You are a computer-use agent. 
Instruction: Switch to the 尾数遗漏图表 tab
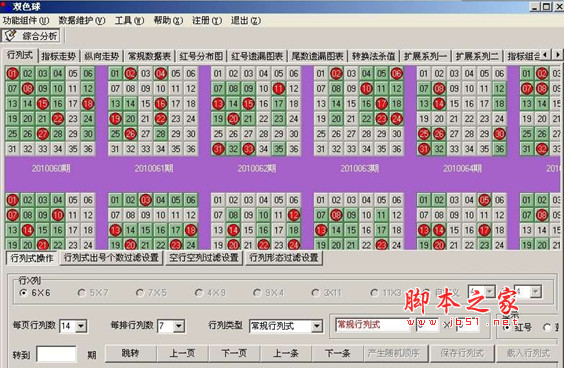coord(317,56)
